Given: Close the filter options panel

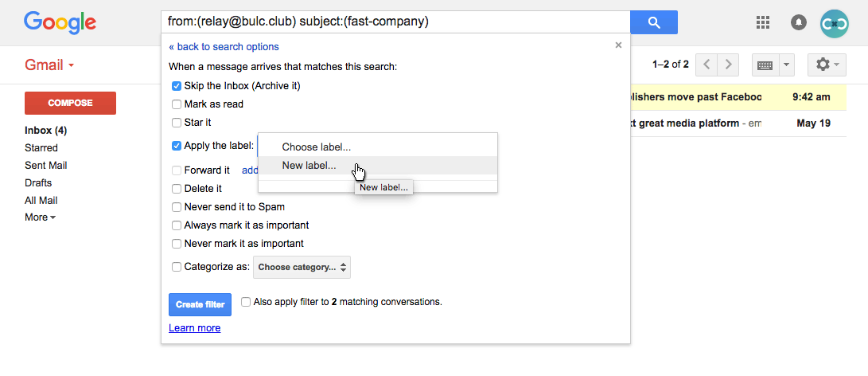Looking at the screenshot, I should (618, 45).
